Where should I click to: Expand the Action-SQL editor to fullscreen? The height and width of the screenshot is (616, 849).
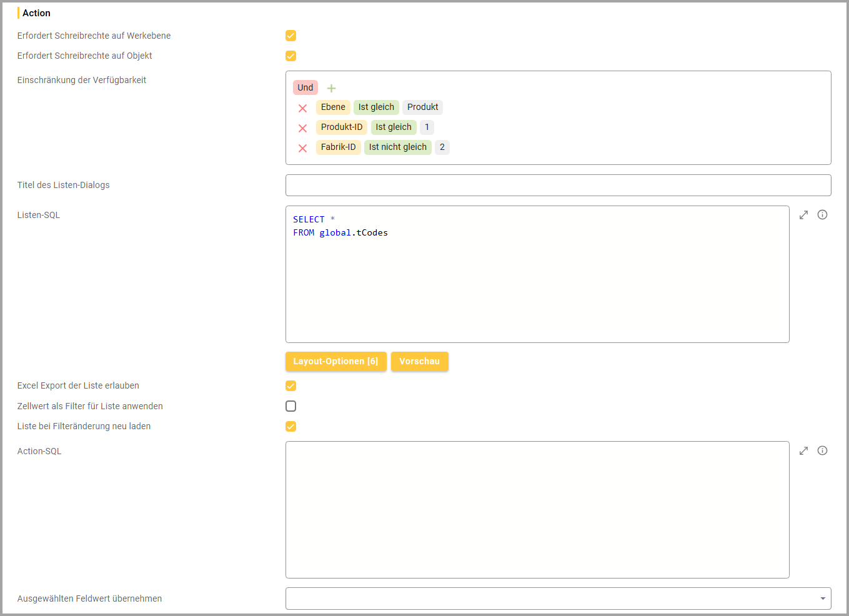coord(803,450)
